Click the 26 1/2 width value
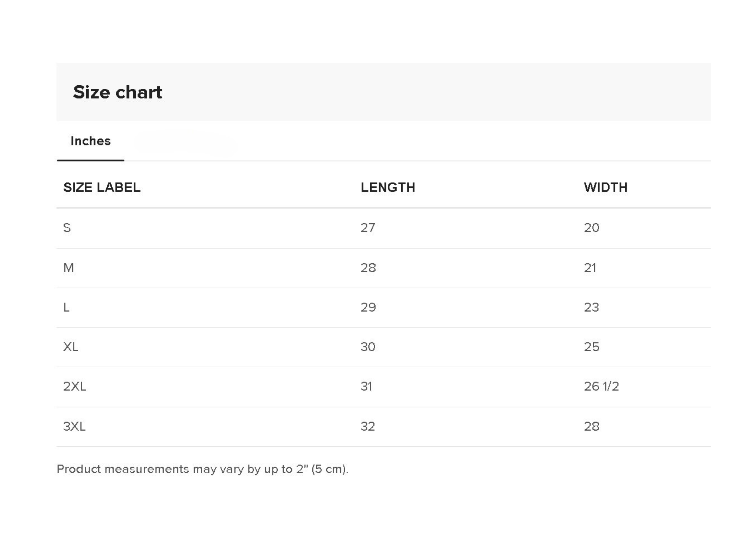 [x=601, y=386]
